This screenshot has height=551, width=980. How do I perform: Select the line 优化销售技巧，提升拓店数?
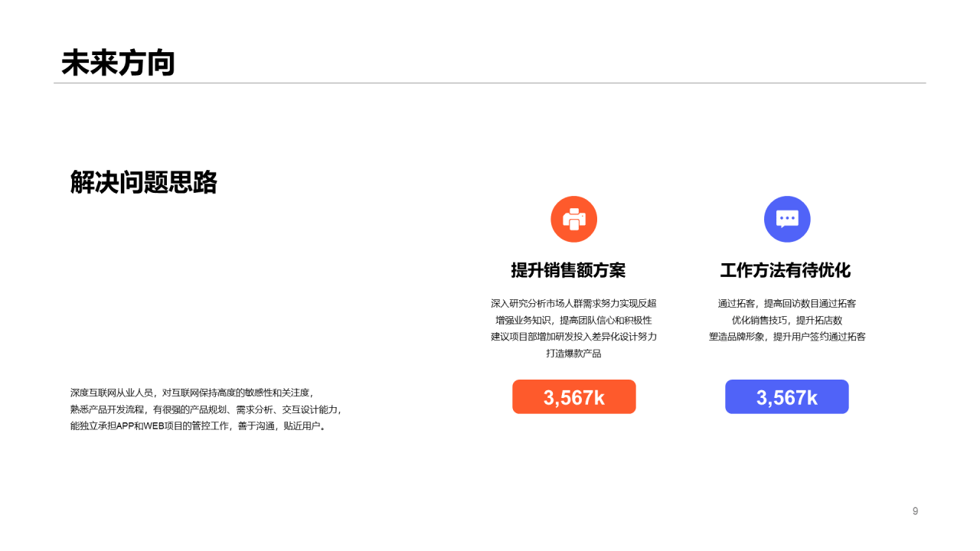[x=787, y=320]
